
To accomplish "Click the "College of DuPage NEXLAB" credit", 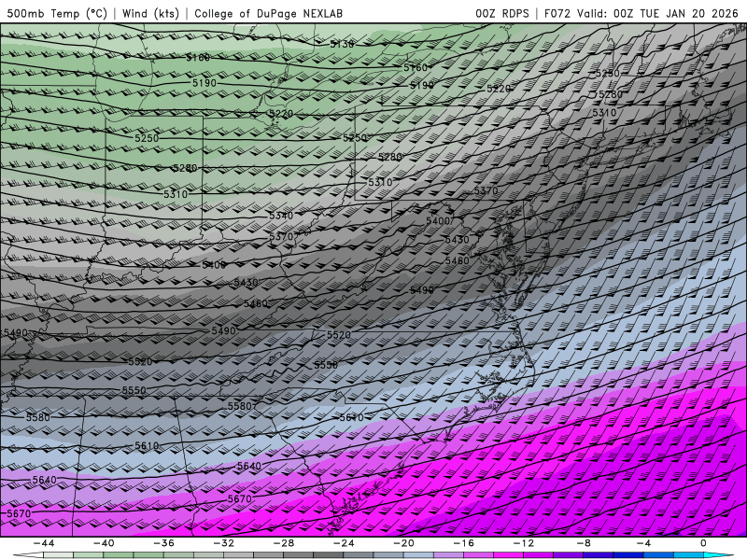I will tap(268, 13).
